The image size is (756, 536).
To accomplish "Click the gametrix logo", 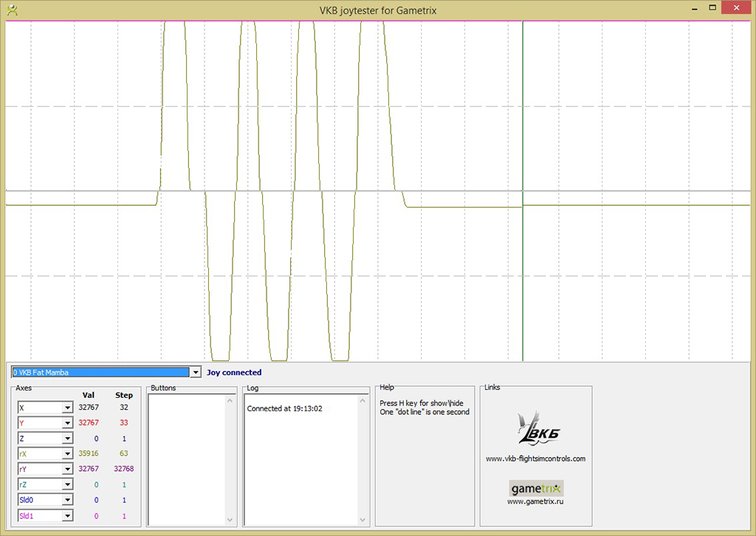I will click(536, 488).
